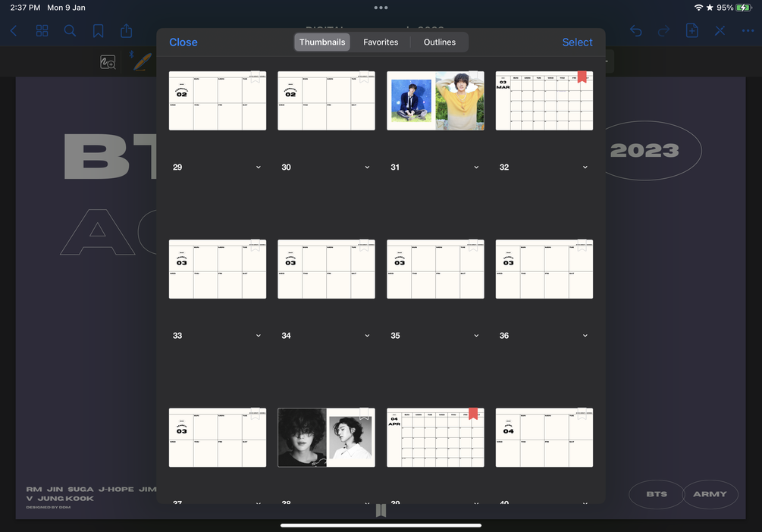Expand the options chevron for page 29

pyautogui.click(x=259, y=167)
